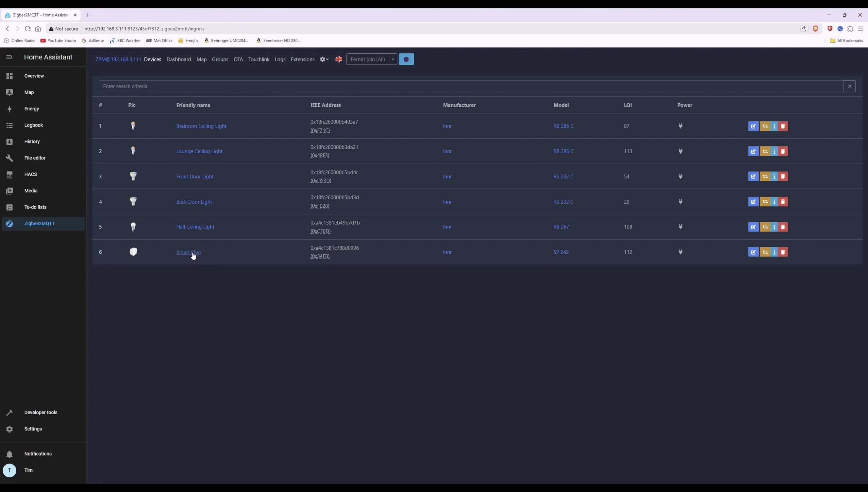This screenshot has height=492, width=868.
Task: Click Permit join (All) button
Action: click(367, 59)
